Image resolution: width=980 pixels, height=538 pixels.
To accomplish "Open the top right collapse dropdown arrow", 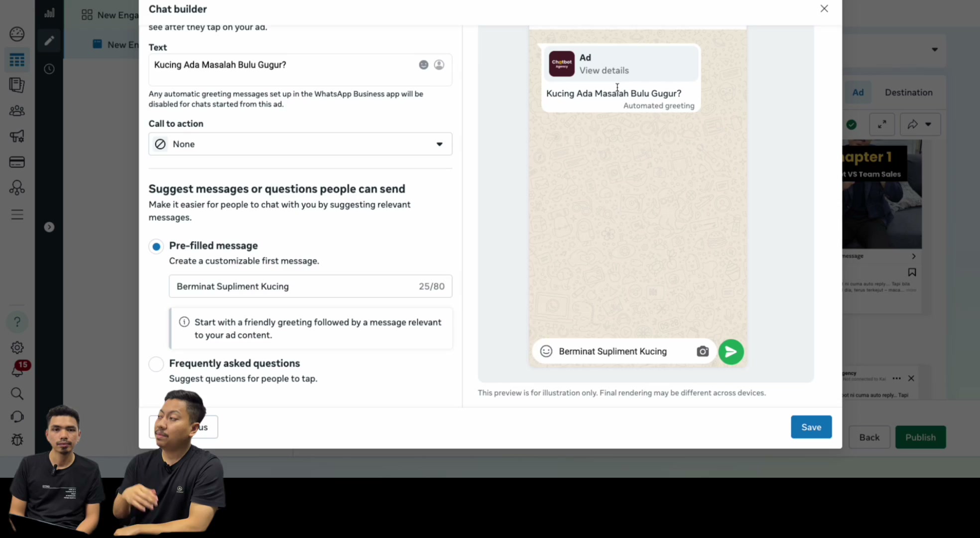I will click(x=935, y=49).
